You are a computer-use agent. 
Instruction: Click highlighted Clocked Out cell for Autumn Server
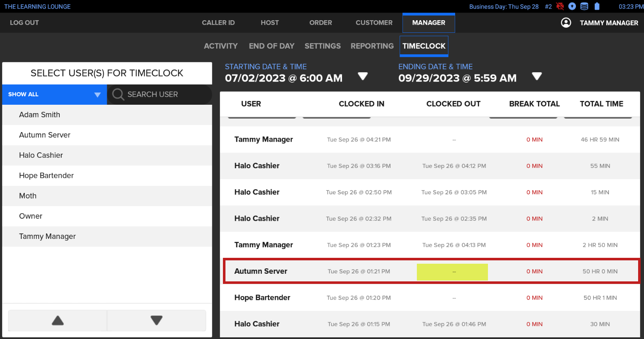(x=452, y=272)
